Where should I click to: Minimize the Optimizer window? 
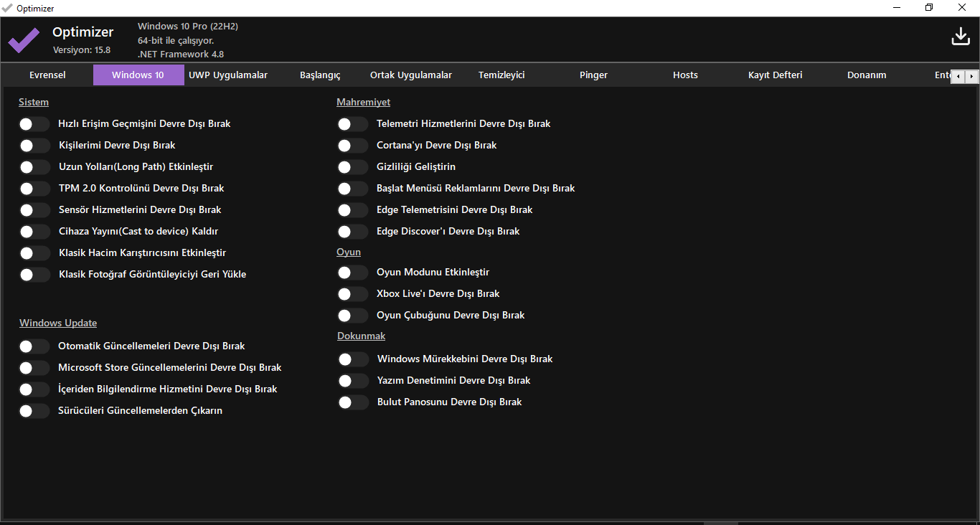coord(897,8)
